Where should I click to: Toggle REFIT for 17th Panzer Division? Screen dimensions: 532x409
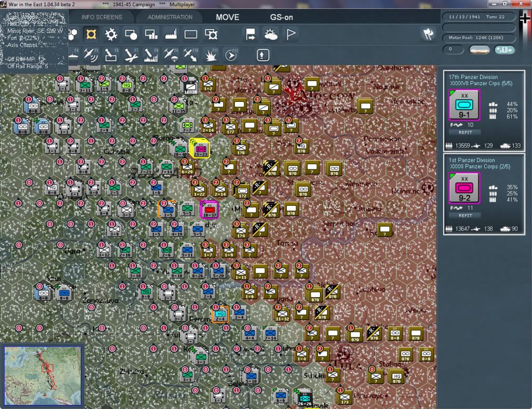pos(465,133)
